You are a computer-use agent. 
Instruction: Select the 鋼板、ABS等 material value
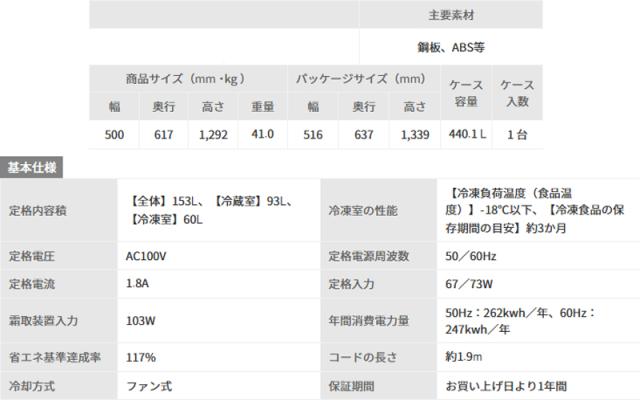451,47
